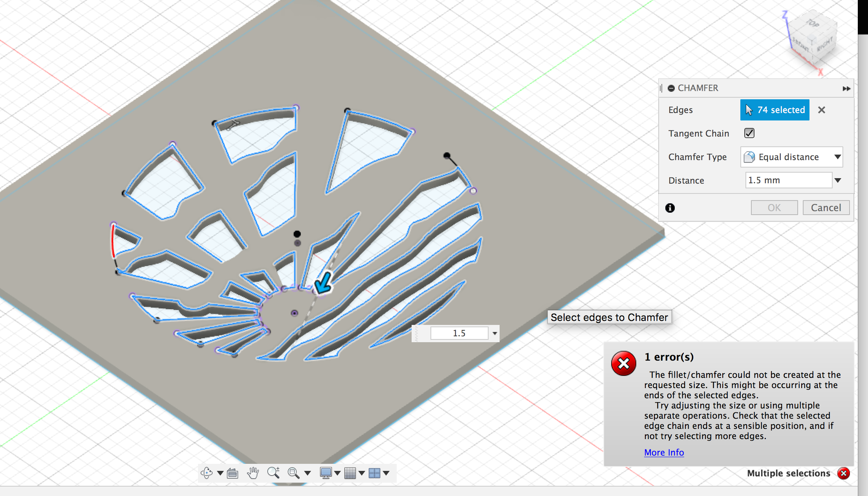Activate the Pan tool
Viewport: 868px width, 496px height.
(x=253, y=473)
